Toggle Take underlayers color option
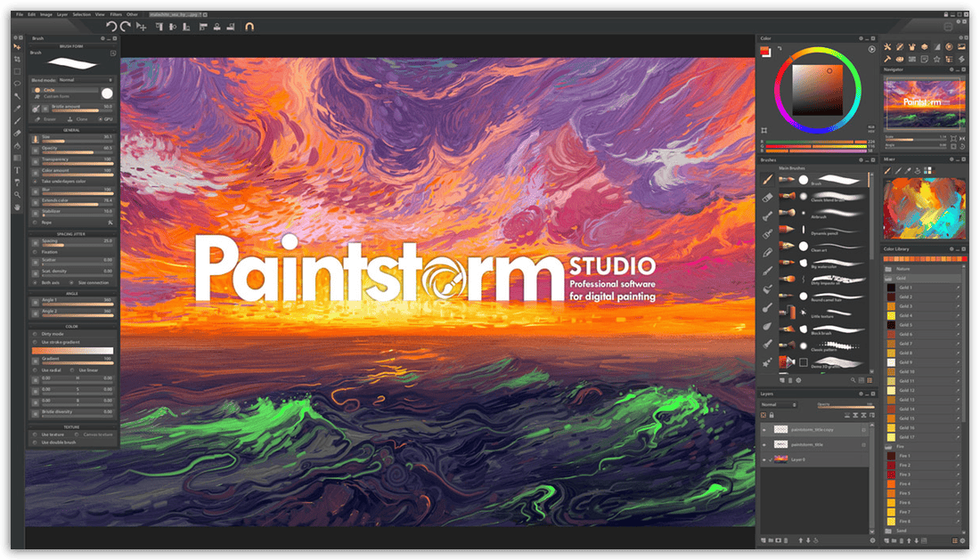This screenshot has height=560, width=980. 61,181
